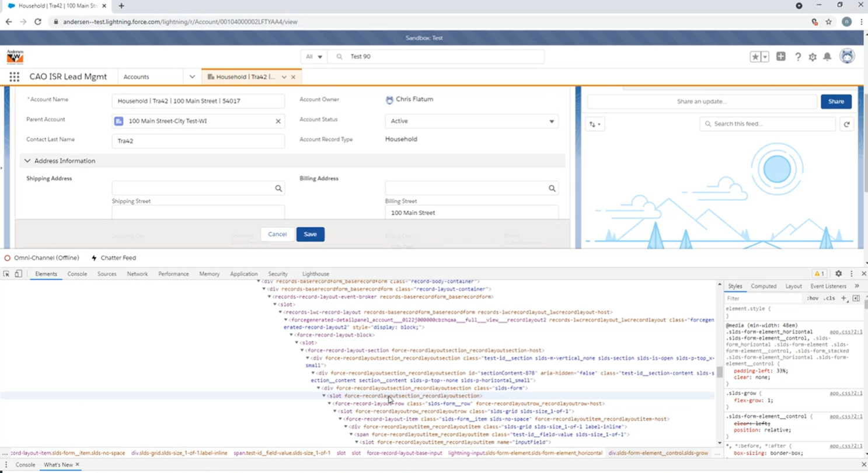Clear the Parent Account selection
868x473 pixels.
pyautogui.click(x=278, y=121)
